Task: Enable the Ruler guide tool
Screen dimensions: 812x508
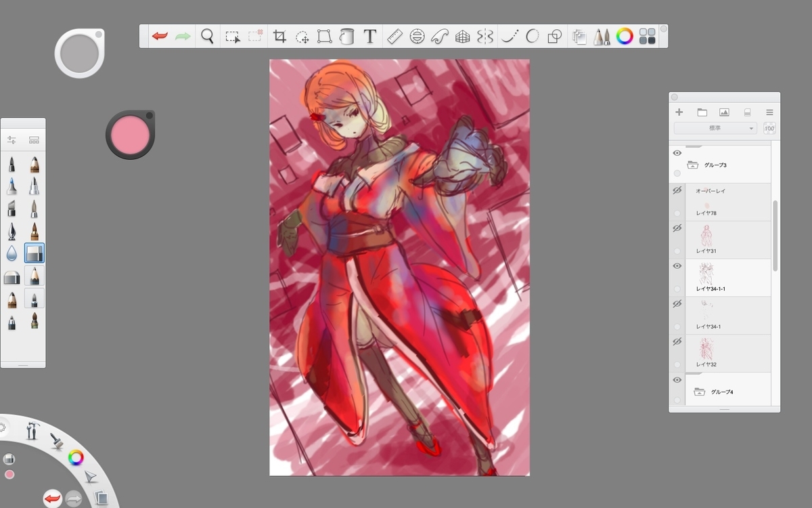Action: [394, 37]
